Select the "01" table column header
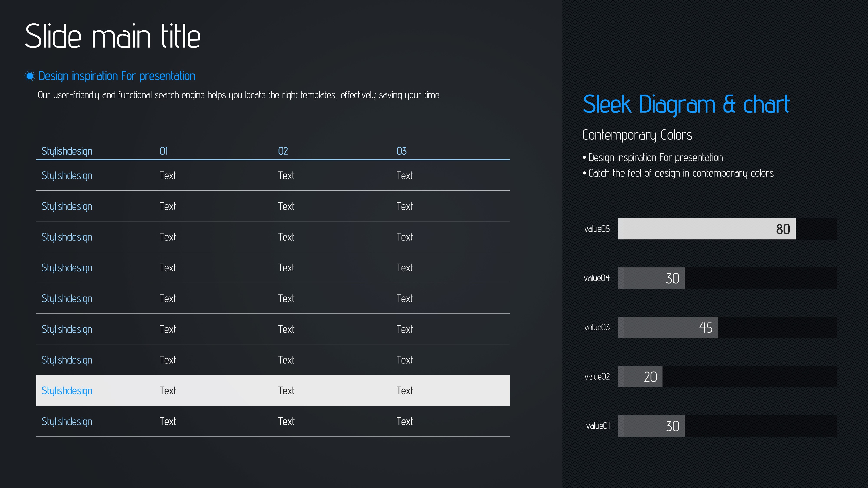 pyautogui.click(x=164, y=151)
